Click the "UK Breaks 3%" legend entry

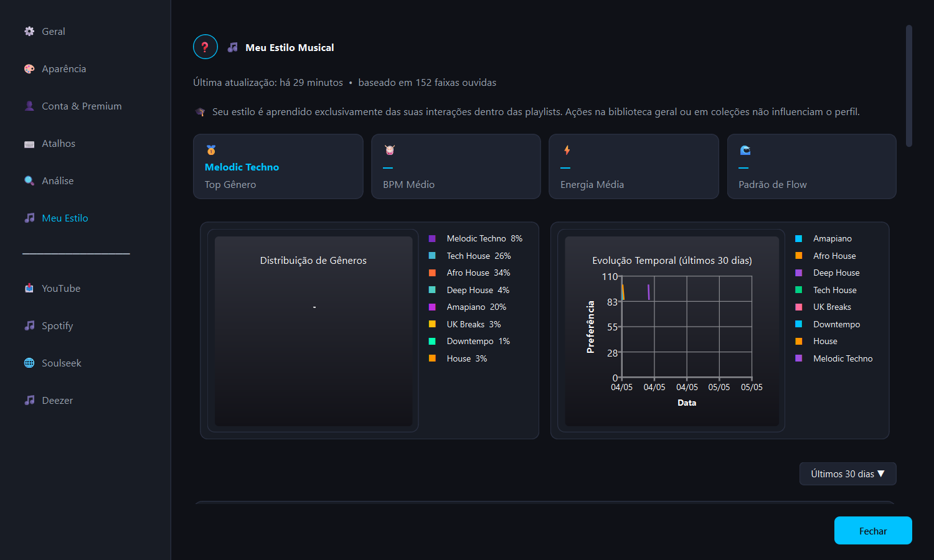(473, 324)
